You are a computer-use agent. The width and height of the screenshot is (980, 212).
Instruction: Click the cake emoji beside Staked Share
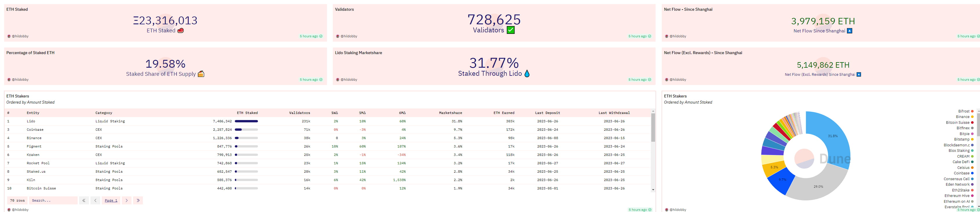201,74
